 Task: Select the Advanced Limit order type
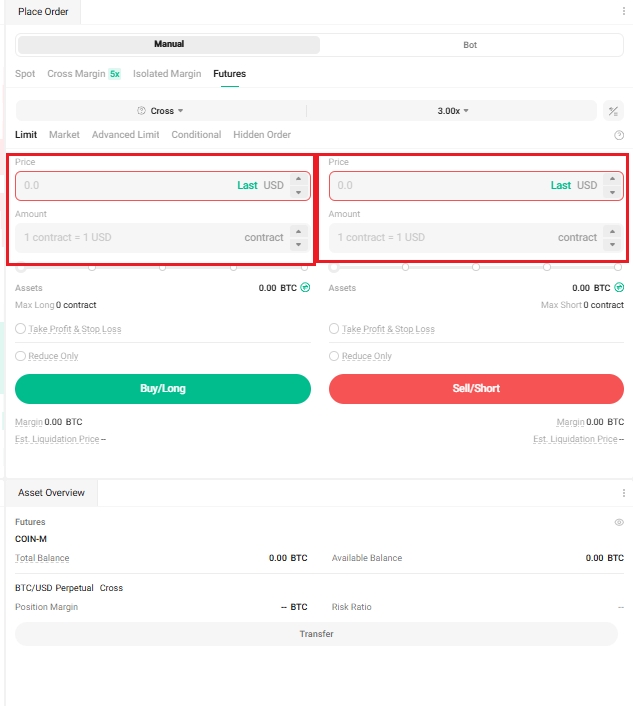125,135
